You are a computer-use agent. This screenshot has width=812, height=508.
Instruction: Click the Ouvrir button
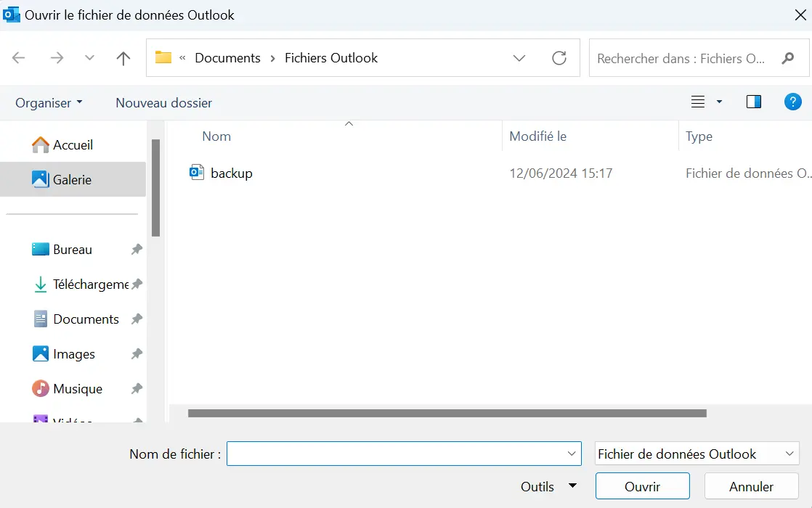(642, 486)
